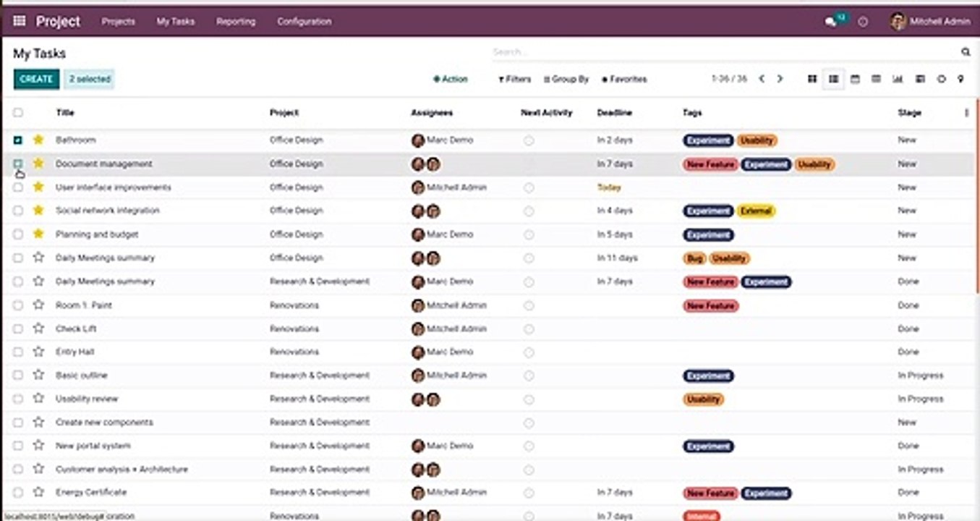Switch to Kanban view

[812, 79]
